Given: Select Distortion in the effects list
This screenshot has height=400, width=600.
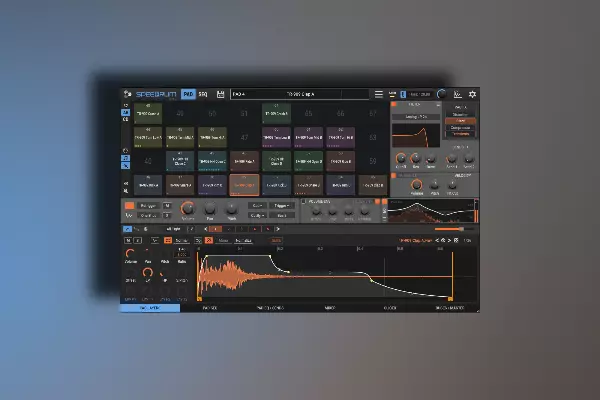Looking at the screenshot, I should [x=460, y=114].
